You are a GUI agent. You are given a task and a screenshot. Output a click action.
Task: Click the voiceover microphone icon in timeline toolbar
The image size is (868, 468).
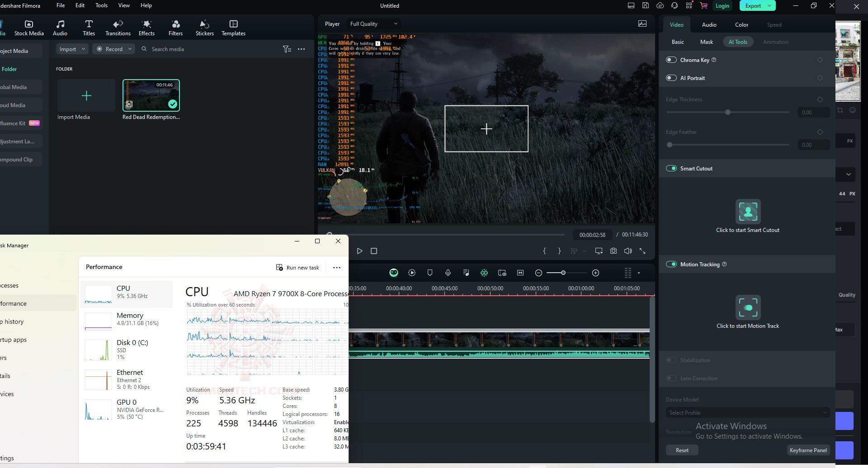click(448, 273)
